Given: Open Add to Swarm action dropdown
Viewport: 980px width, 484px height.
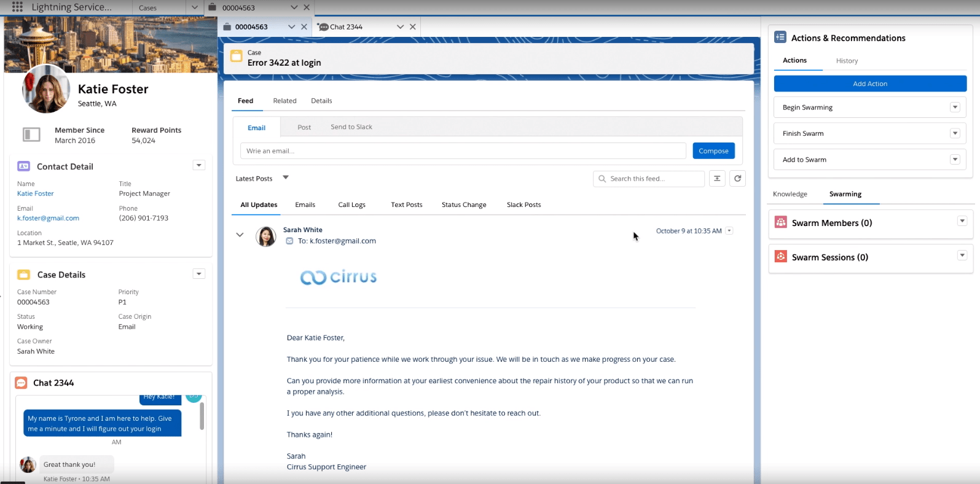Looking at the screenshot, I should (955, 159).
